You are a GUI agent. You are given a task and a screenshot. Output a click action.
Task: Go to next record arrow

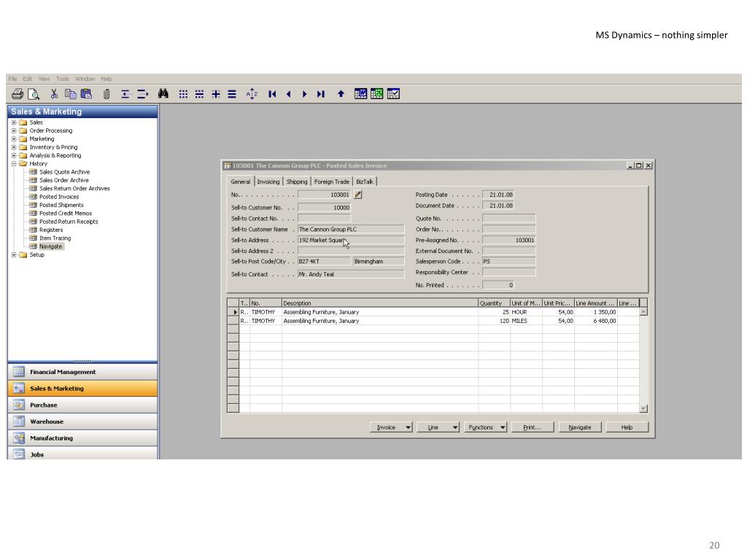pyautogui.click(x=304, y=94)
